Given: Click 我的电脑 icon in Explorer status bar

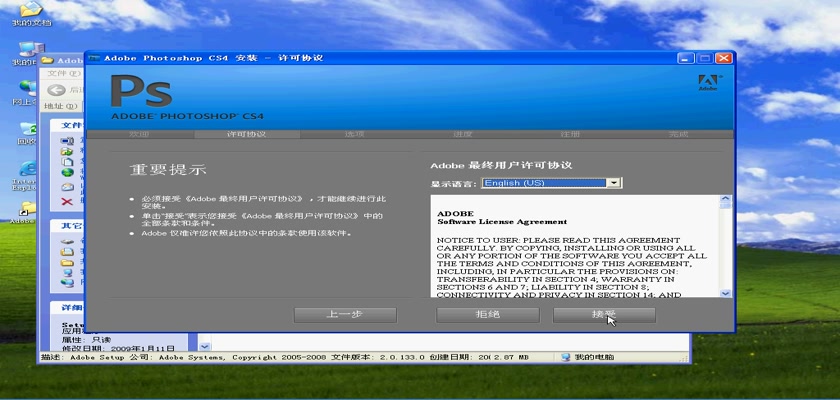Looking at the screenshot, I should tap(566, 357).
